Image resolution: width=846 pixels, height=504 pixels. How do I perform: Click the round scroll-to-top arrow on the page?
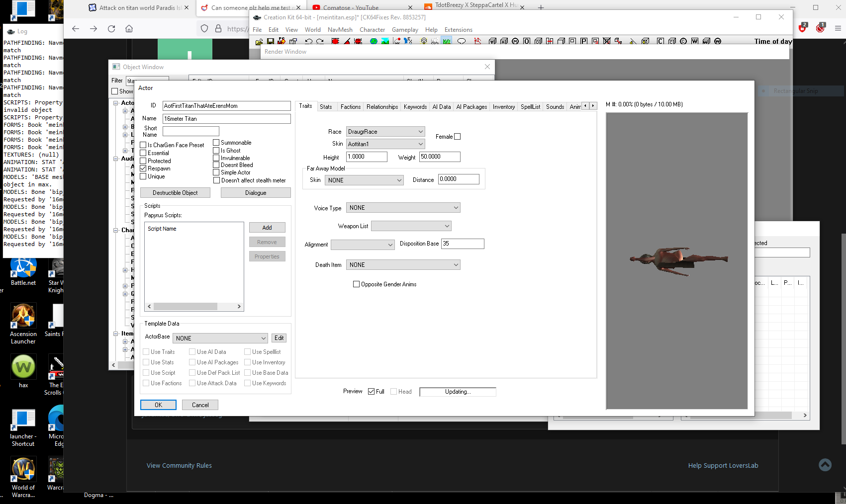(825, 465)
